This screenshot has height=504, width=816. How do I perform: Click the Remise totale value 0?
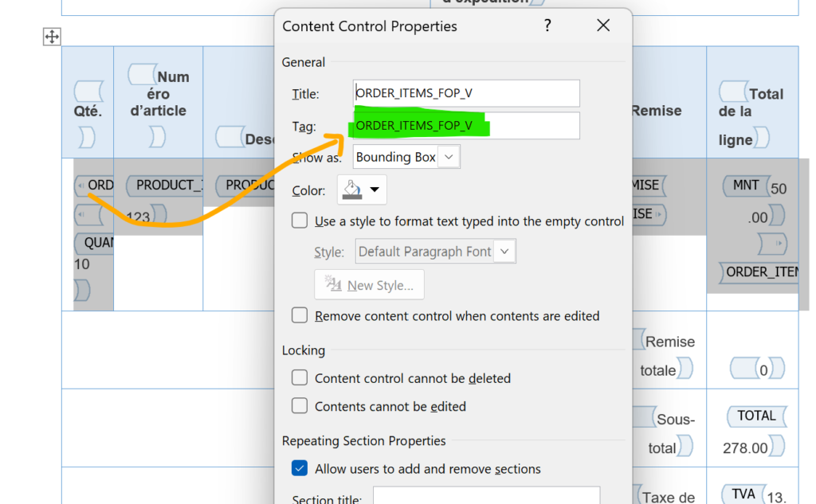click(763, 370)
